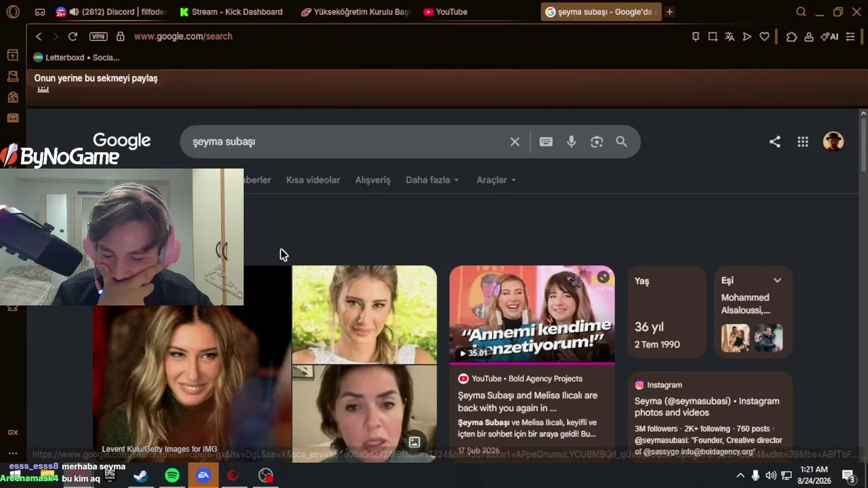Viewport: 868px width, 488px height.
Task: Open the sidebar three-dots more menu
Action: (x=13, y=453)
